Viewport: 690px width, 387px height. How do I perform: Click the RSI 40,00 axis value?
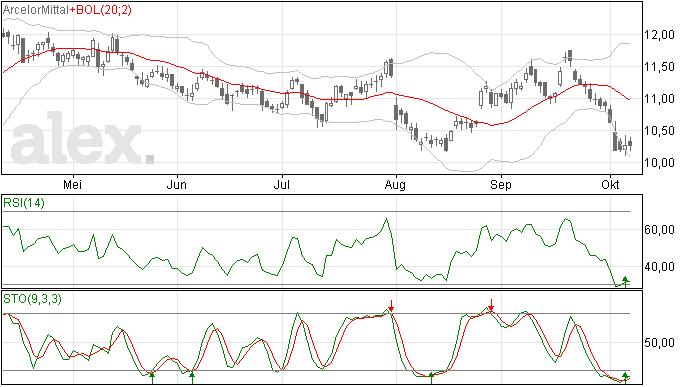click(x=660, y=267)
